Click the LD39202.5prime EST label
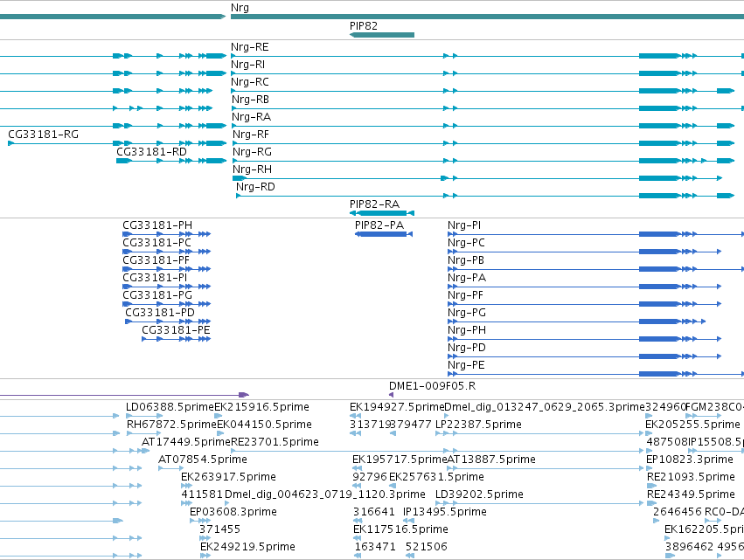Image resolution: width=744 pixels, height=560 pixels. [479, 494]
